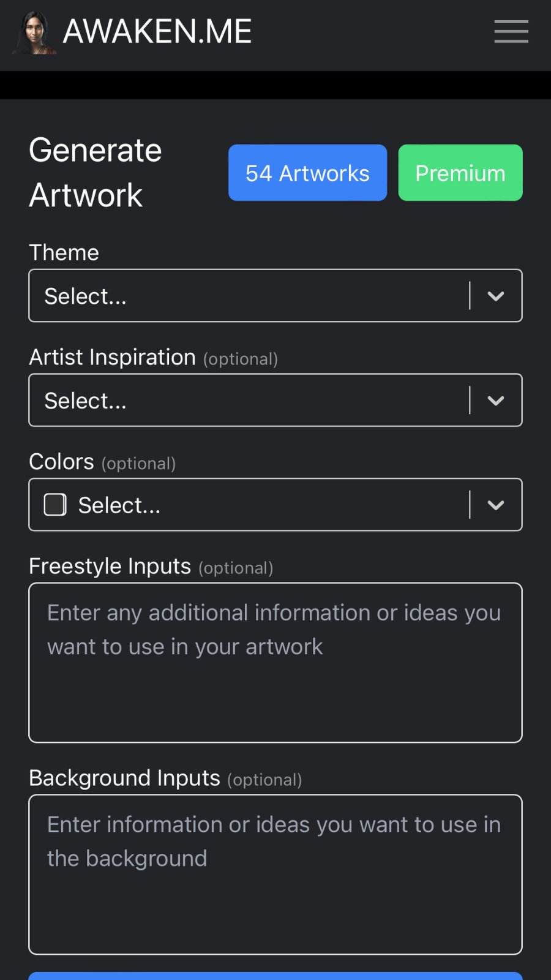This screenshot has width=551, height=980.
Task: Open the hamburger navigation menu
Action: (x=511, y=32)
